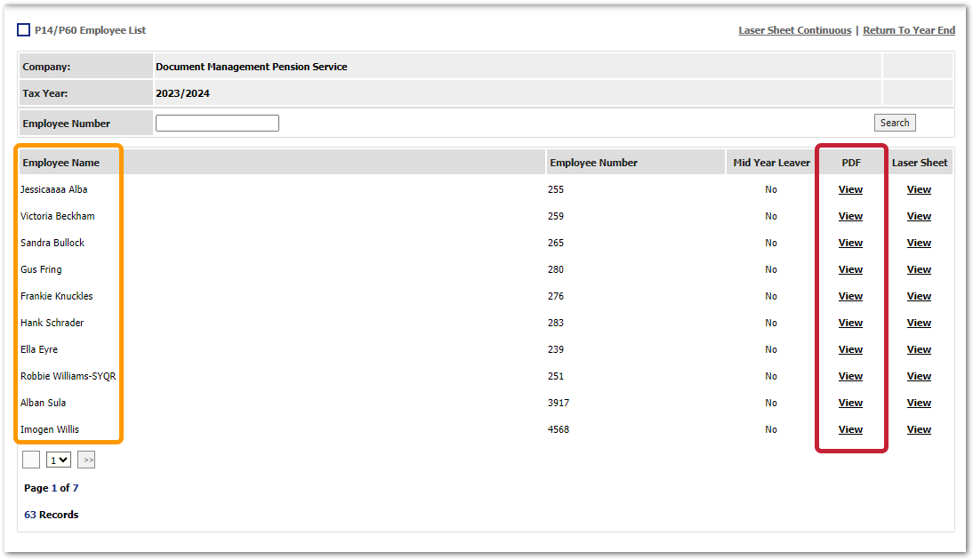View Laser Sheet for Alban Sula
Screen dimensions: 973x560
tap(919, 403)
